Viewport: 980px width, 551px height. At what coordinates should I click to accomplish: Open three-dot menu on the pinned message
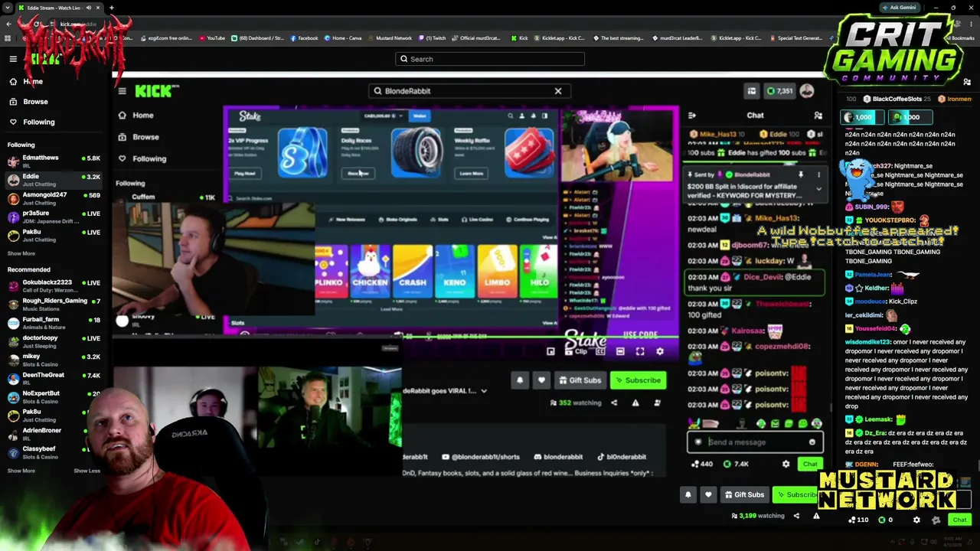pos(818,174)
